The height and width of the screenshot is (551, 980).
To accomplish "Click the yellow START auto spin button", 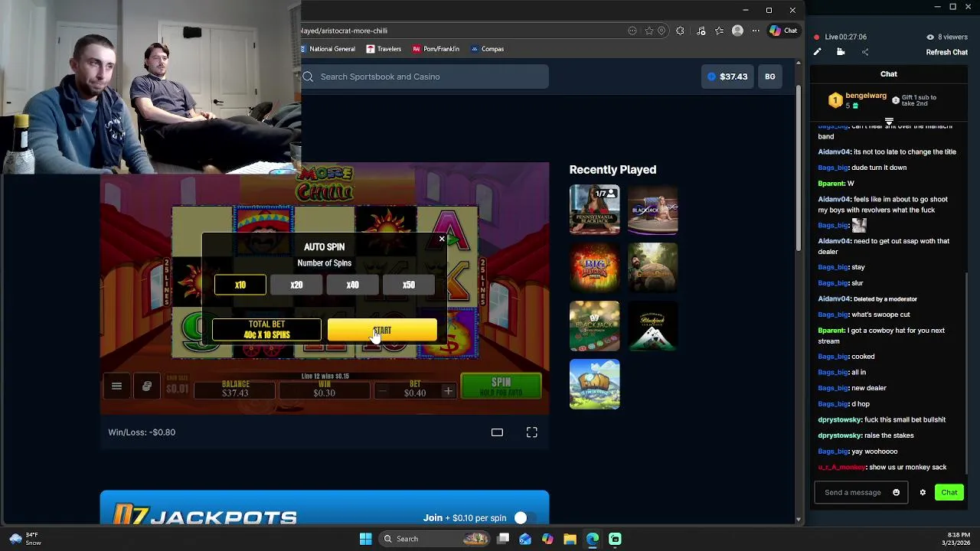I will pos(382,331).
